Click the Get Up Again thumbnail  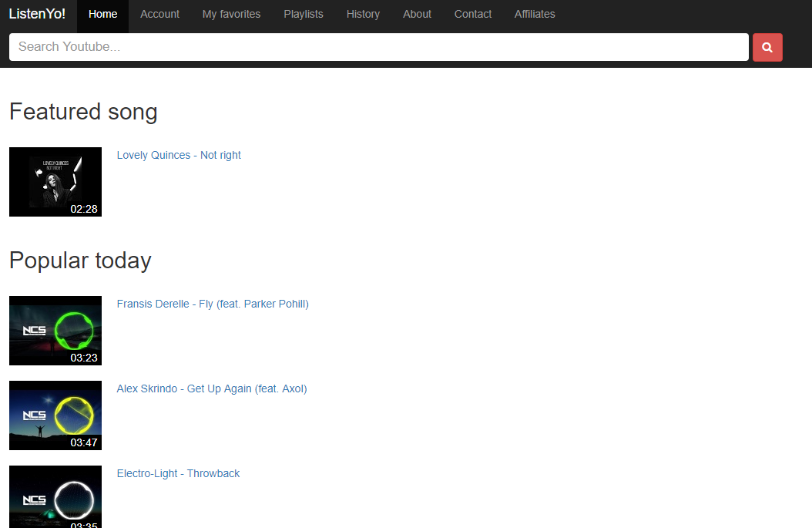point(55,415)
